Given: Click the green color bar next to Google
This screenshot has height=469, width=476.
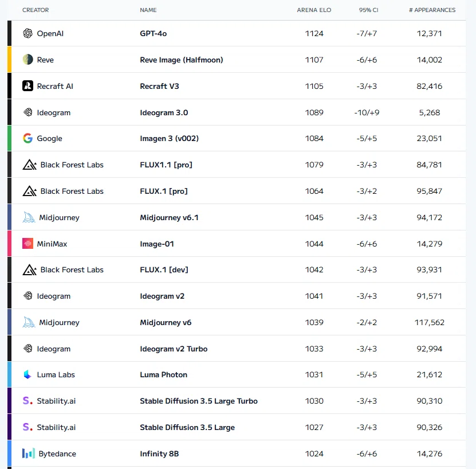Looking at the screenshot, I should (9, 138).
